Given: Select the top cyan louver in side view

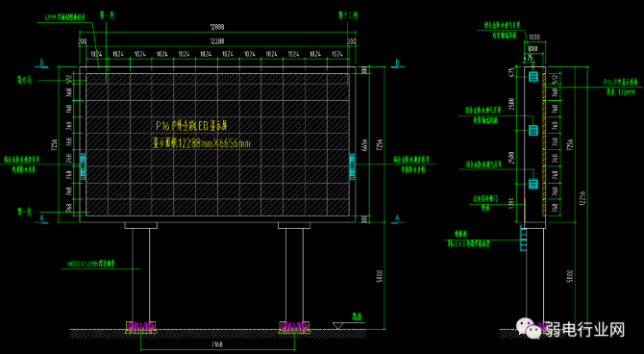Looking at the screenshot, I should click(x=533, y=76).
